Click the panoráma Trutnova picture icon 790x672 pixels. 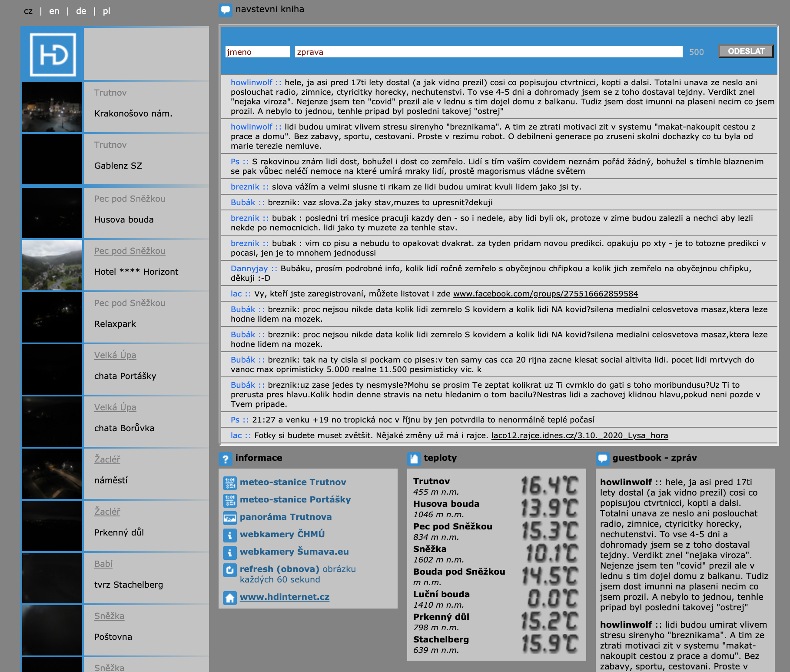pyautogui.click(x=229, y=517)
